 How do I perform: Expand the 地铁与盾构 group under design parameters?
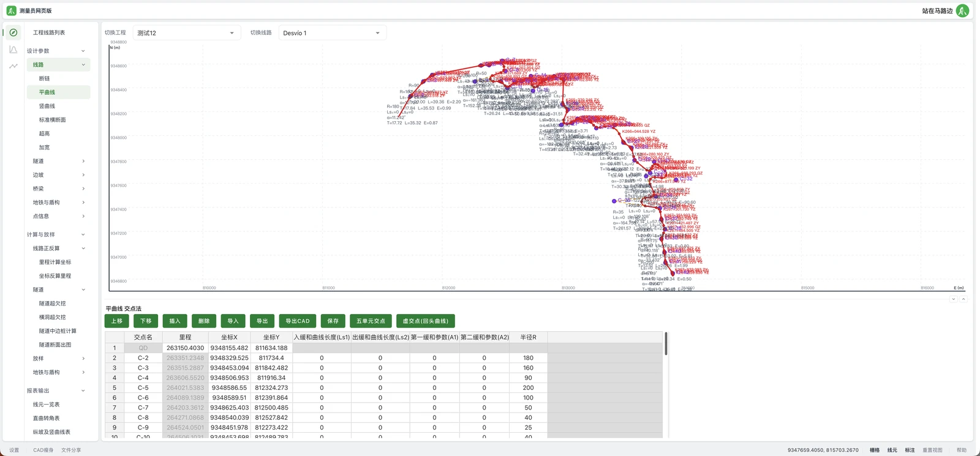(x=83, y=203)
